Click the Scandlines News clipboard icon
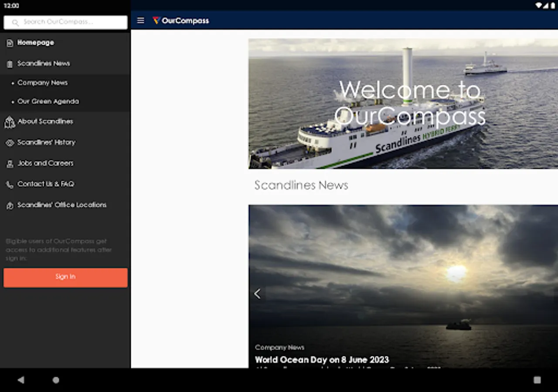558x392 pixels. (x=10, y=64)
